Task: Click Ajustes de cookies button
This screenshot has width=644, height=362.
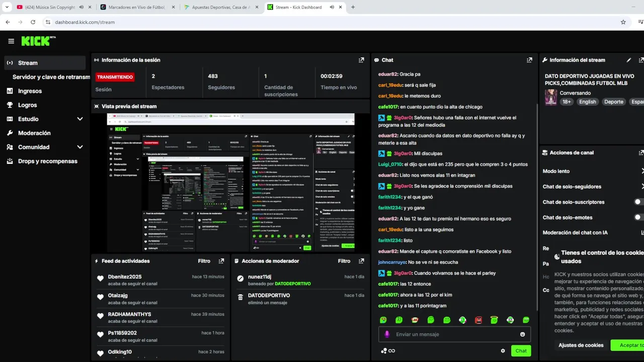Action: pyautogui.click(x=581, y=345)
